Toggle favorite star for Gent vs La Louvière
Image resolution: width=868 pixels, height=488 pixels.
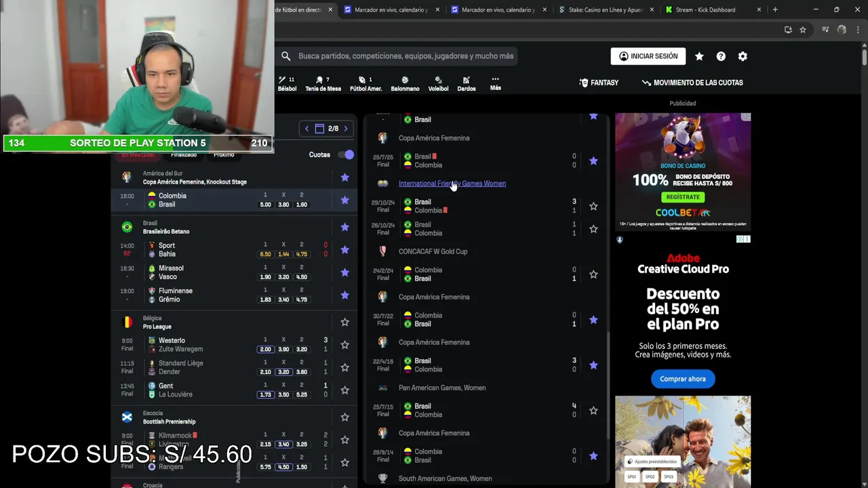tap(344, 390)
